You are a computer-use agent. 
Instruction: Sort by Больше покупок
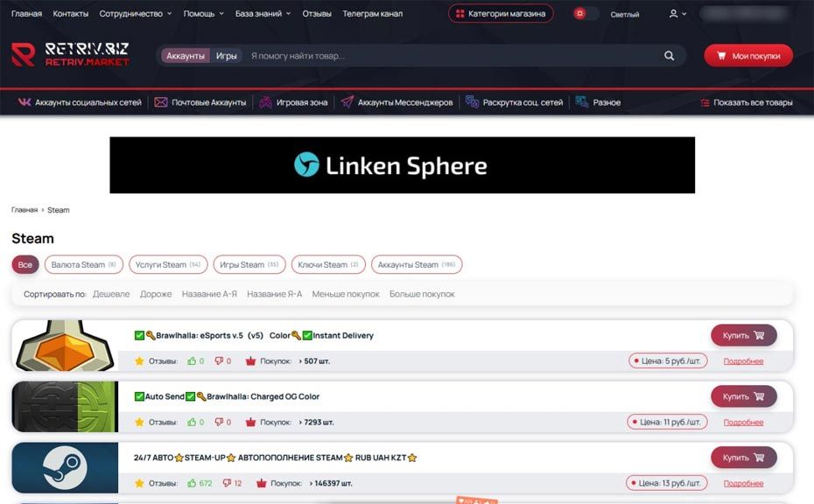tap(422, 294)
